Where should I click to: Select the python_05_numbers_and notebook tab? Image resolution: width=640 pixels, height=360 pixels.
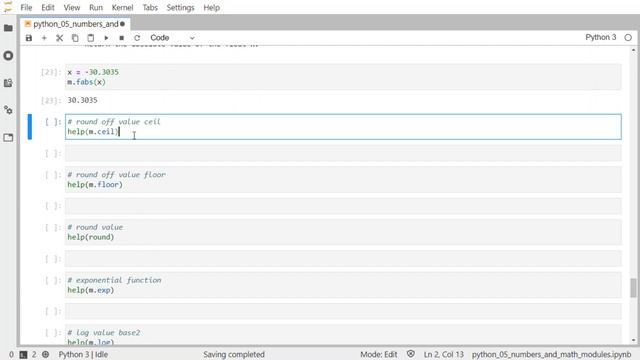[x=76, y=24]
